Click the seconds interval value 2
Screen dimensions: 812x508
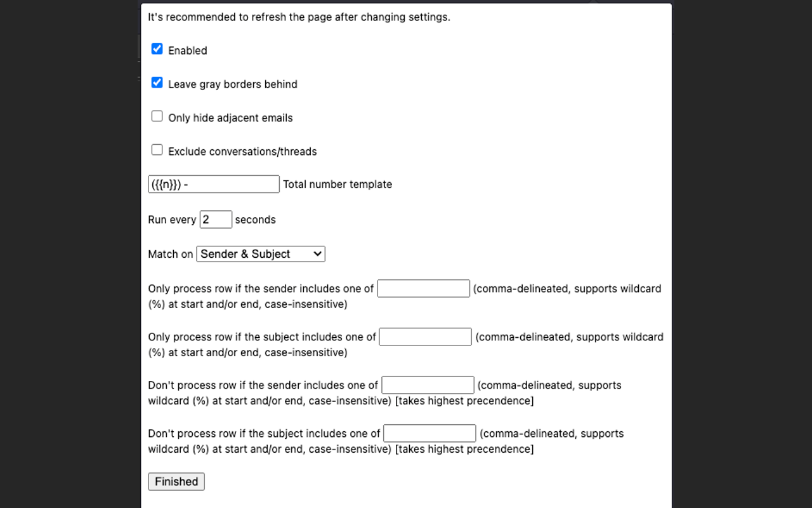216,218
